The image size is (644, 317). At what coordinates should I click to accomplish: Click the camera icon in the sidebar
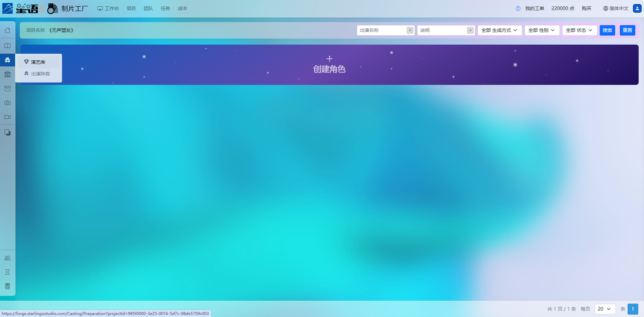click(7, 103)
